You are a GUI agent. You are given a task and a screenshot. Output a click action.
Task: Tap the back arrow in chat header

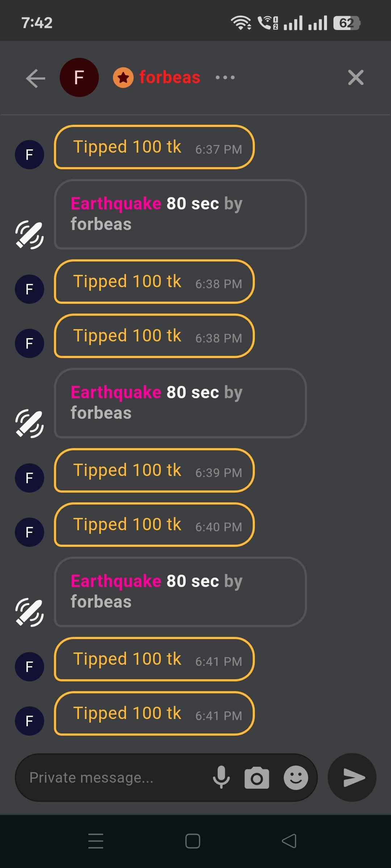pos(35,78)
